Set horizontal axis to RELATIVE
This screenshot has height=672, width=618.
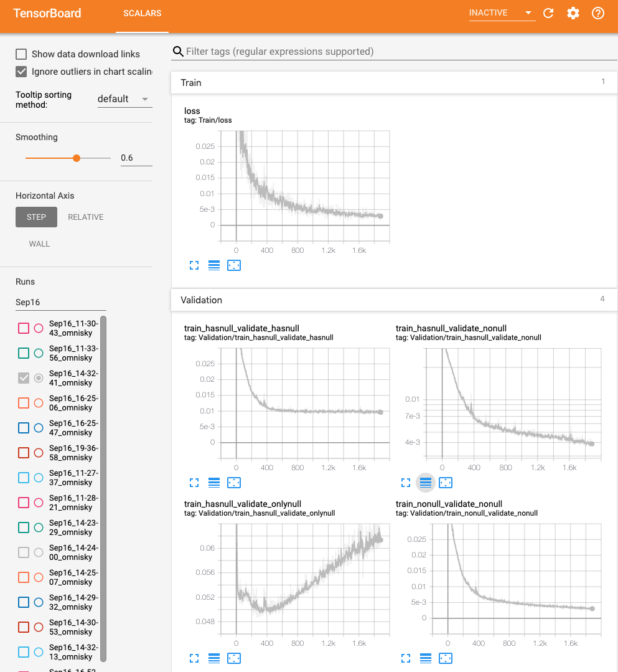pos(86,217)
